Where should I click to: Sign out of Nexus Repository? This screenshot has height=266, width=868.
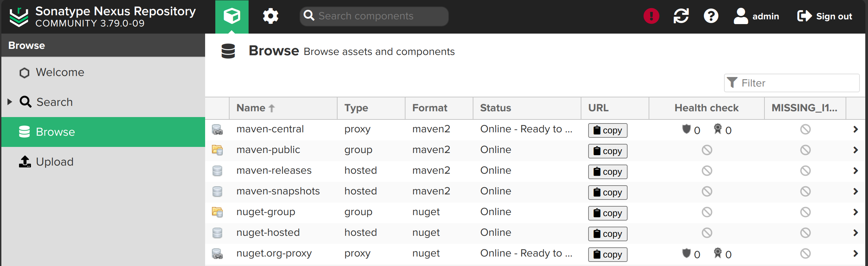point(825,16)
